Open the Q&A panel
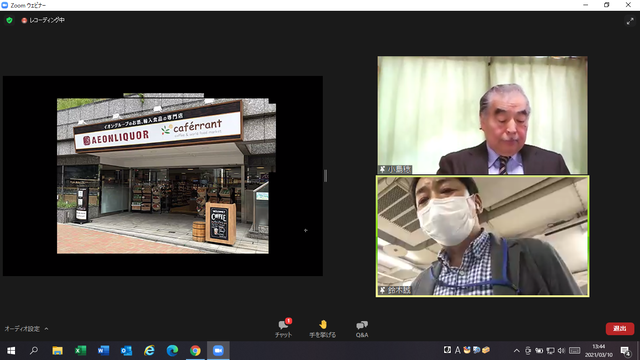Screen dimensions: 640x360 (x=362, y=329)
